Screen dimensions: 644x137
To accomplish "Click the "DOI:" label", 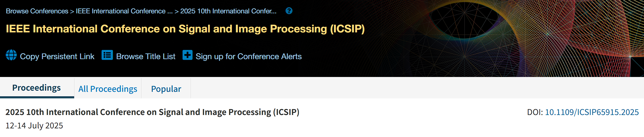I will (x=535, y=112).
